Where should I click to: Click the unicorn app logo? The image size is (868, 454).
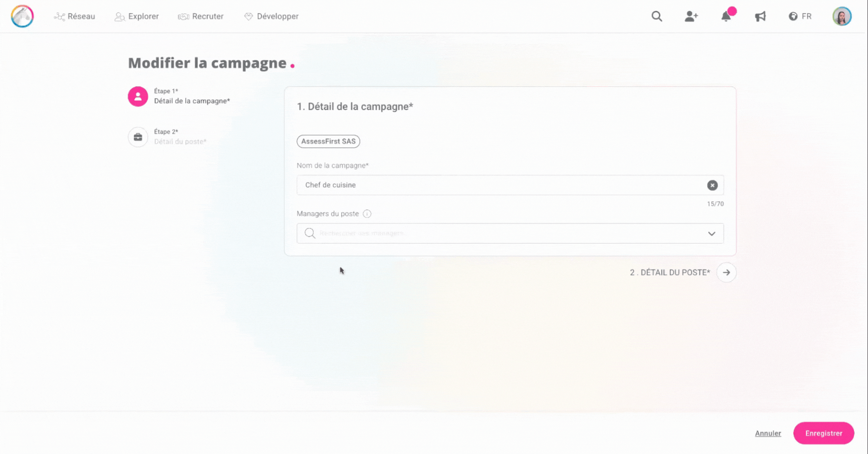[x=22, y=16]
